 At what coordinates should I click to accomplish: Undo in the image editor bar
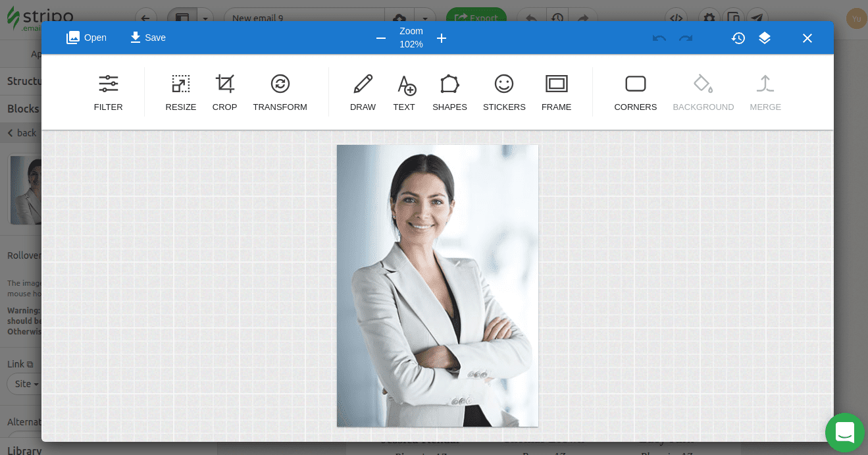659,38
